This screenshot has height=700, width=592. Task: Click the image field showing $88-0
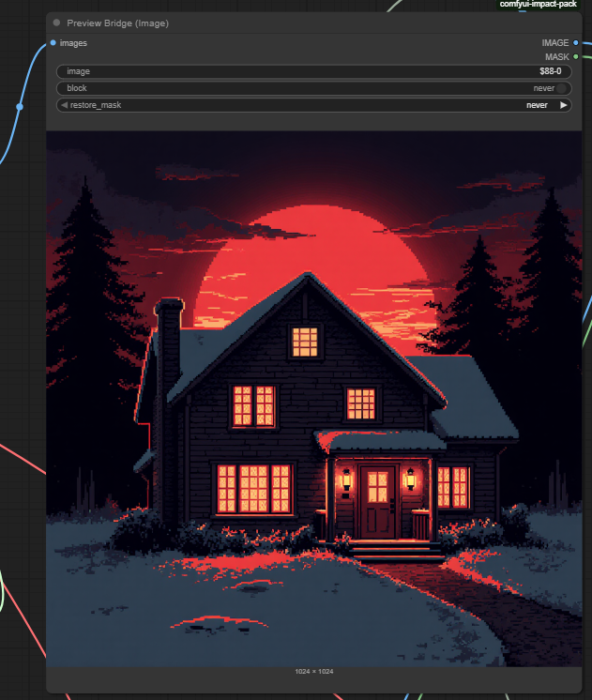(x=314, y=71)
